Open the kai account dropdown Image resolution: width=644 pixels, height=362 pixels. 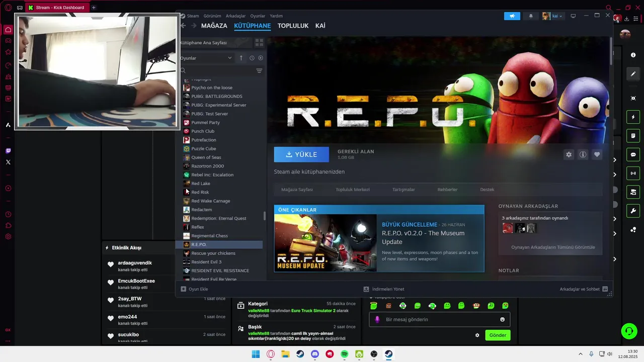point(557,16)
